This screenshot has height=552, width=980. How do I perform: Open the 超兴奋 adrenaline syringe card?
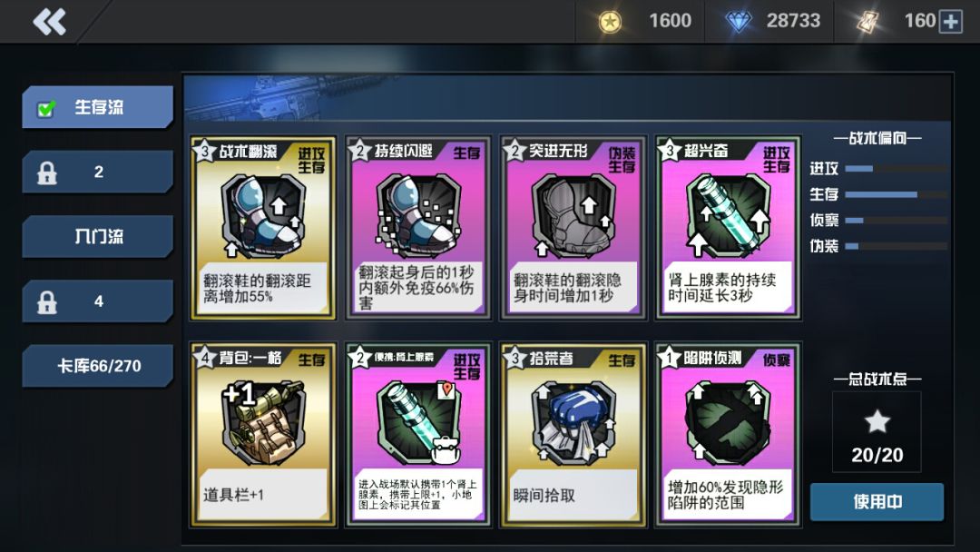pos(728,228)
